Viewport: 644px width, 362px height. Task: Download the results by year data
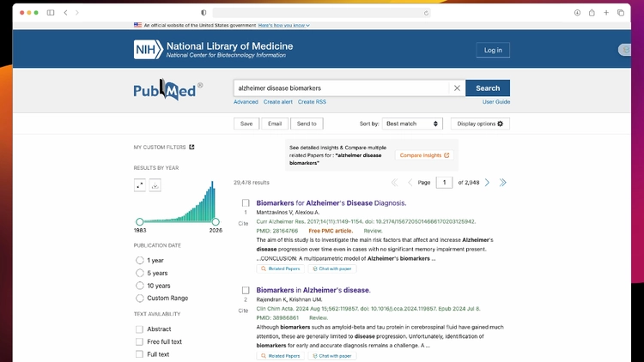pyautogui.click(x=155, y=185)
